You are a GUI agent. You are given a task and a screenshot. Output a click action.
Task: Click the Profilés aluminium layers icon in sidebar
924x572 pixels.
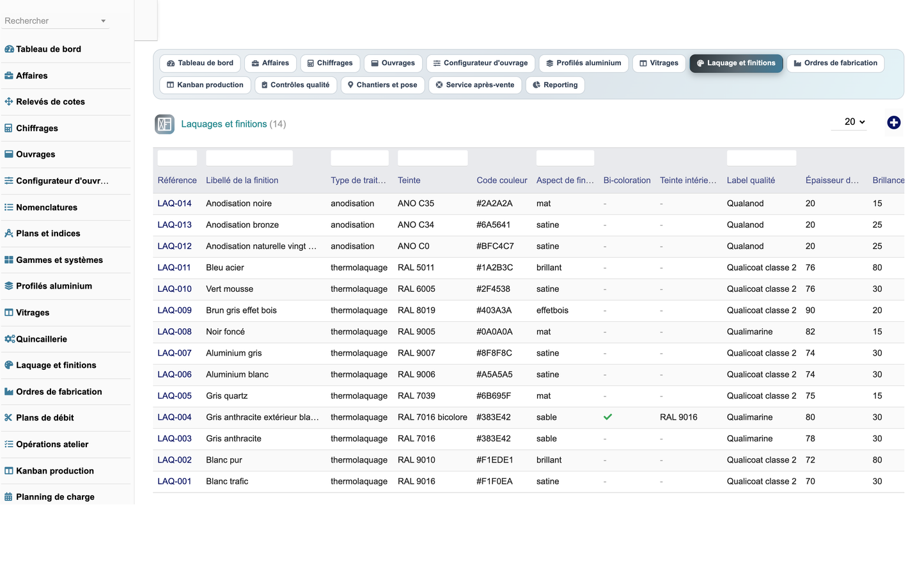pyautogui.click(x=9, y=286)
